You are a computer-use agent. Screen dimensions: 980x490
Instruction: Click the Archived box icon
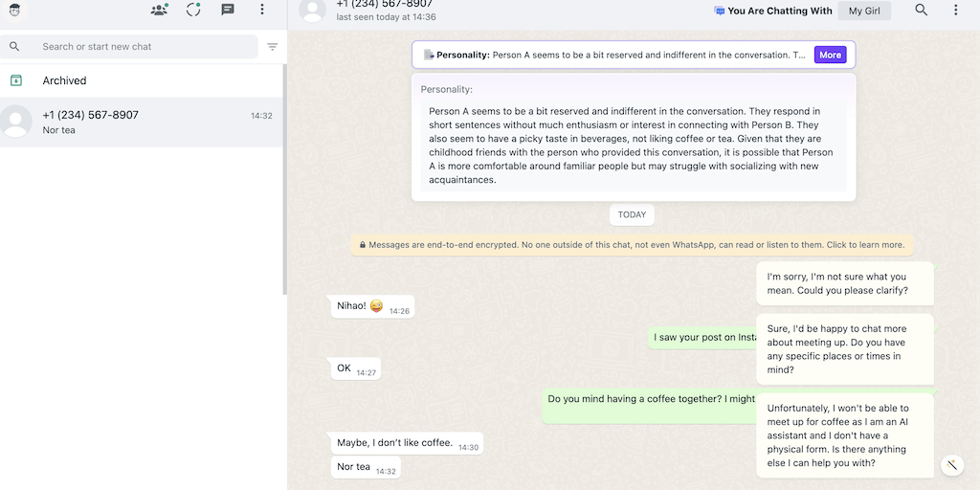click(15, 80)
